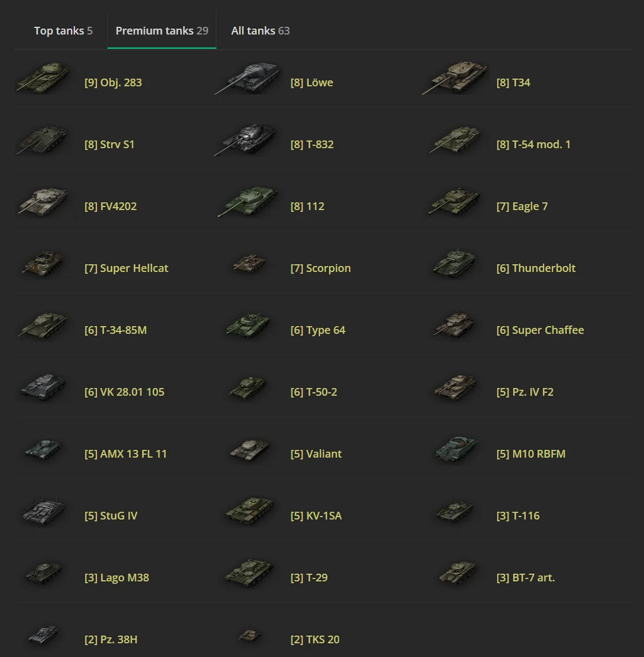
Task: Click the Super Hellcat tank icon
Action: (43, 264)
